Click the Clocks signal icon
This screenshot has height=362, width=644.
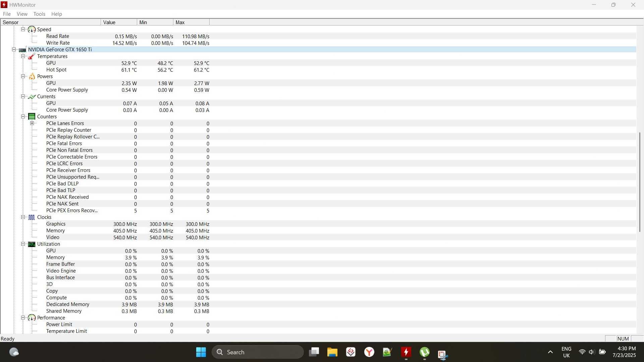[x=32, y=217]
